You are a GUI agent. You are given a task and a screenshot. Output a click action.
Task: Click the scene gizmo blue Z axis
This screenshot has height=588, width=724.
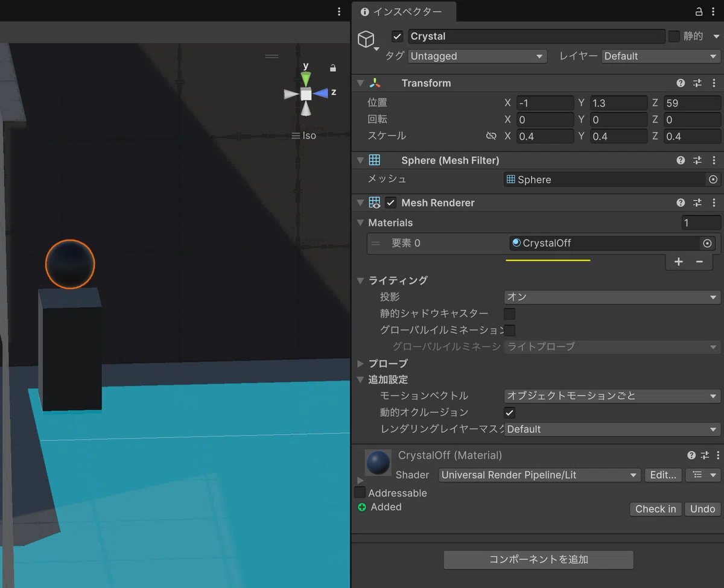pyautogui.click(x=321, y=93)
